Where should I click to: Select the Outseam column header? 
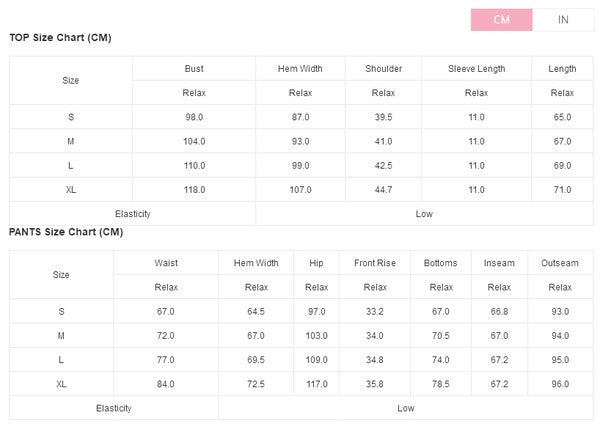pyautogui.click(x=560, y=263)
